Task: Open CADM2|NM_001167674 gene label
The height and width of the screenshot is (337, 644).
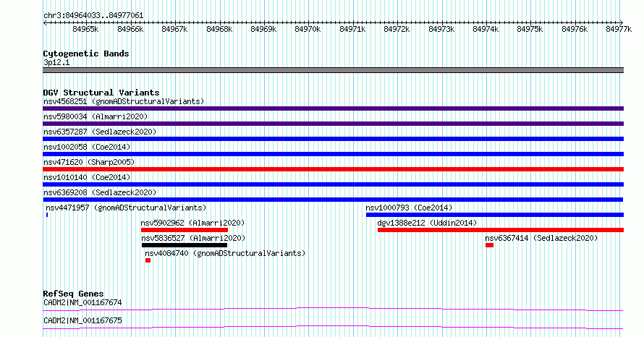Action: pyautogui.click(x=82, y=302)
